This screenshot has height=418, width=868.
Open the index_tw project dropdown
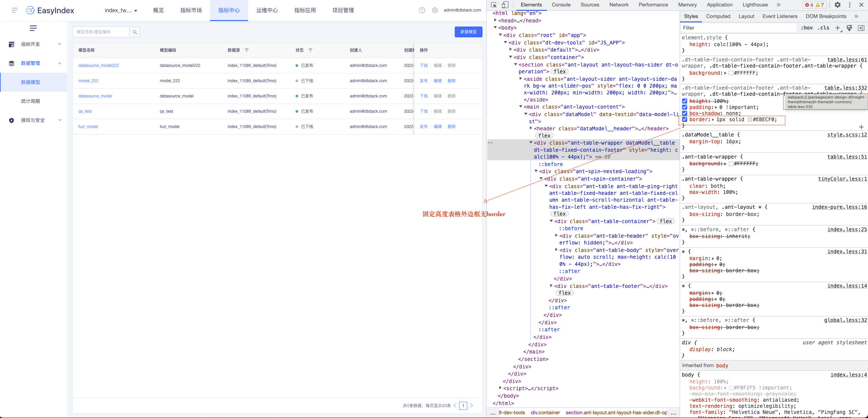point(120,10)
